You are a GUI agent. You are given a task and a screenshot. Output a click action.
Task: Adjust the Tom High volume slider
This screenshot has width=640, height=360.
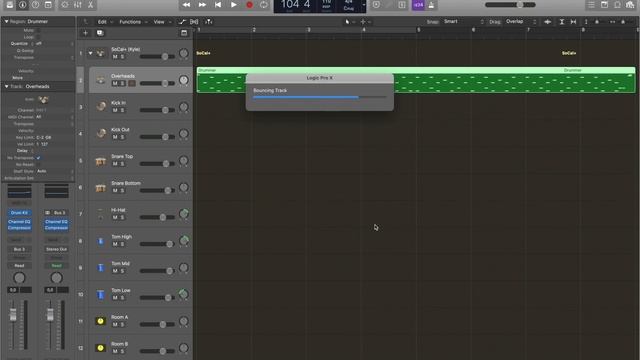point(158,244)
